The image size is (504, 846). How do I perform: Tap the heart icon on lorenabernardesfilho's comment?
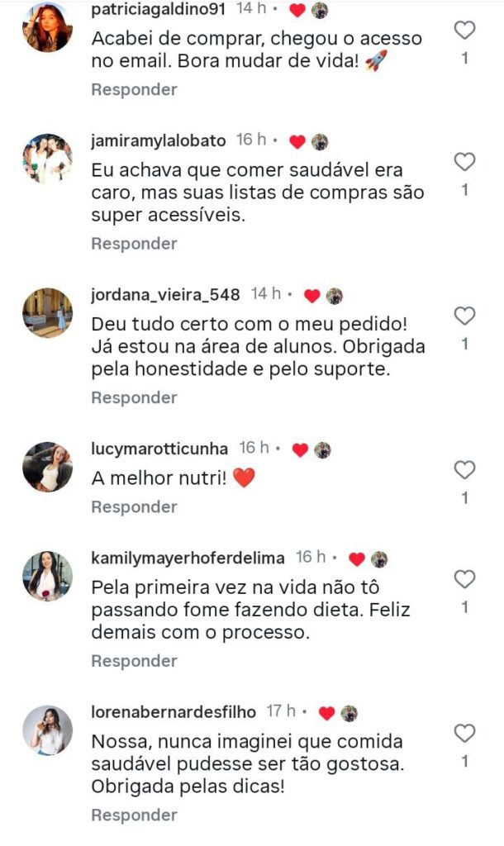465,733
